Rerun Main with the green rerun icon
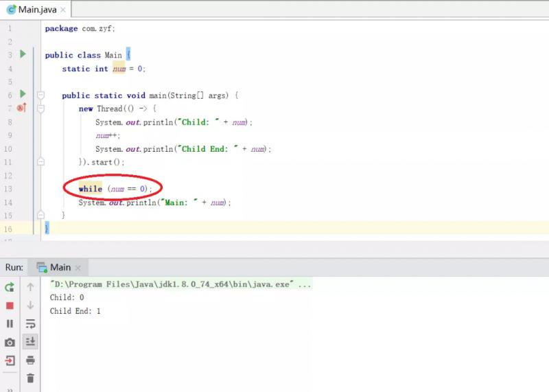This screenshot has height=392, width=549. click(x=10, y=287)
